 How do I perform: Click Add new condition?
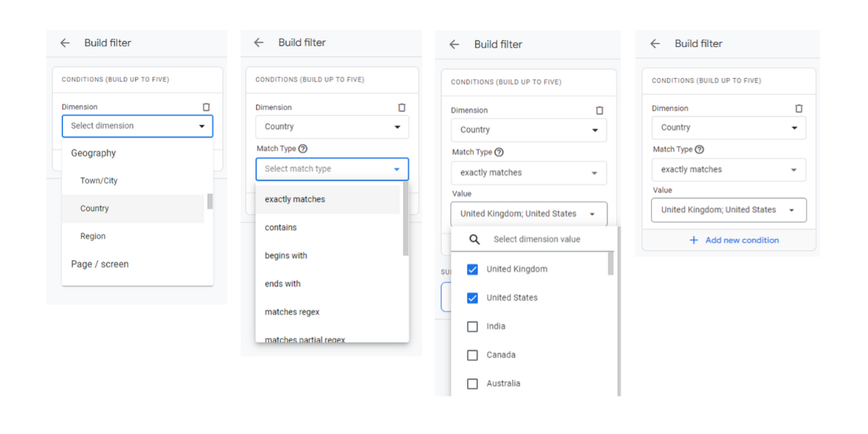click(734, 240)
